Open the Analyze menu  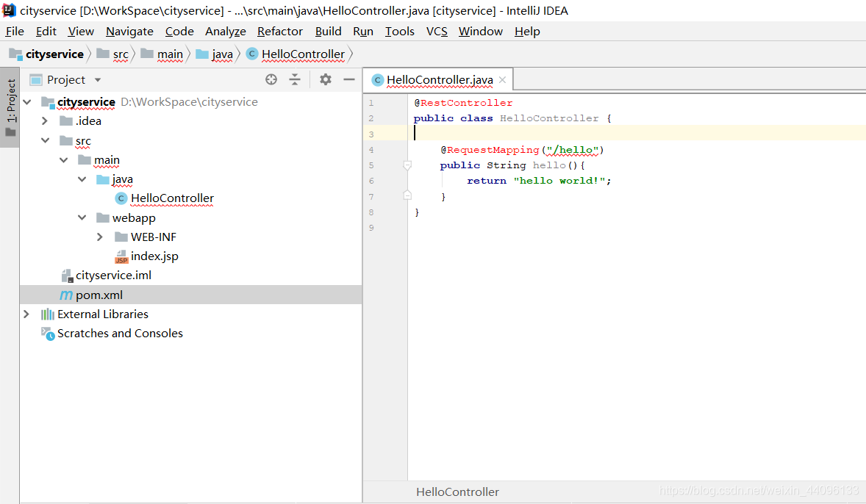point(226,32)
